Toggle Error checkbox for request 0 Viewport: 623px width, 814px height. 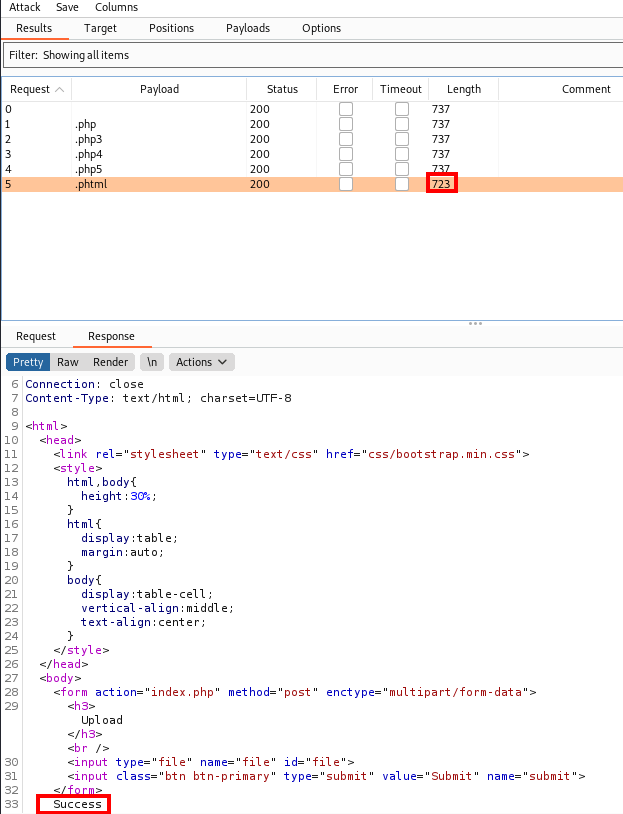[x=346, y=109]
